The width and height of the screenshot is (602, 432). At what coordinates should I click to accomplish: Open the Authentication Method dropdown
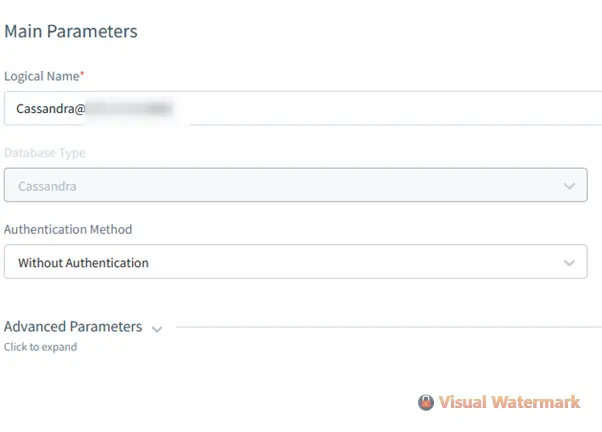point(296,262)
